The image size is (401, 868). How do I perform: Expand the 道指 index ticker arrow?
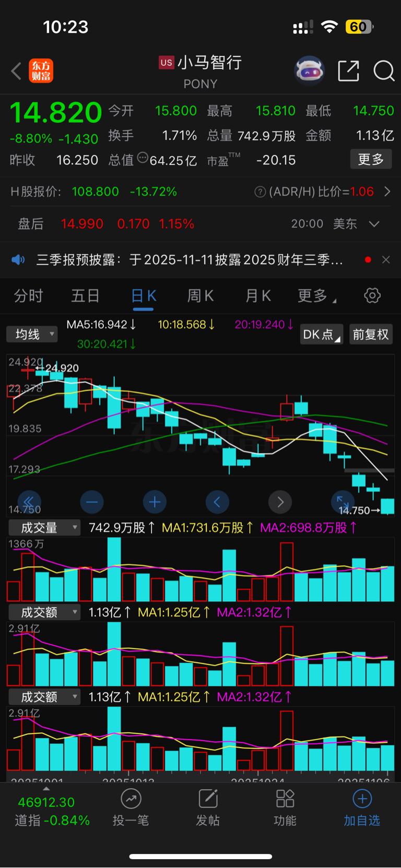point(46,789)
